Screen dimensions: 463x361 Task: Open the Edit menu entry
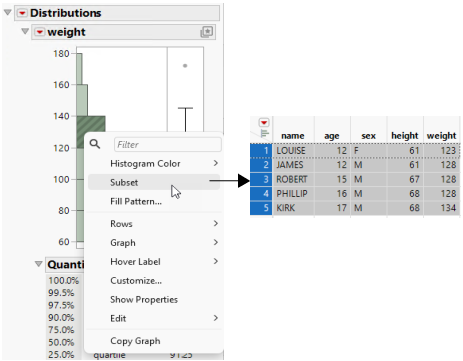pos(118,318)
